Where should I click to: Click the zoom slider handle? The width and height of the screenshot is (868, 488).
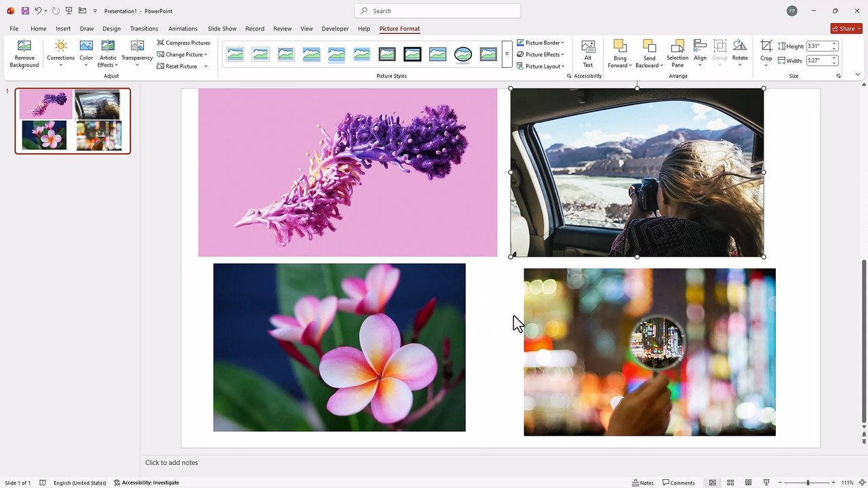[808, 483]
